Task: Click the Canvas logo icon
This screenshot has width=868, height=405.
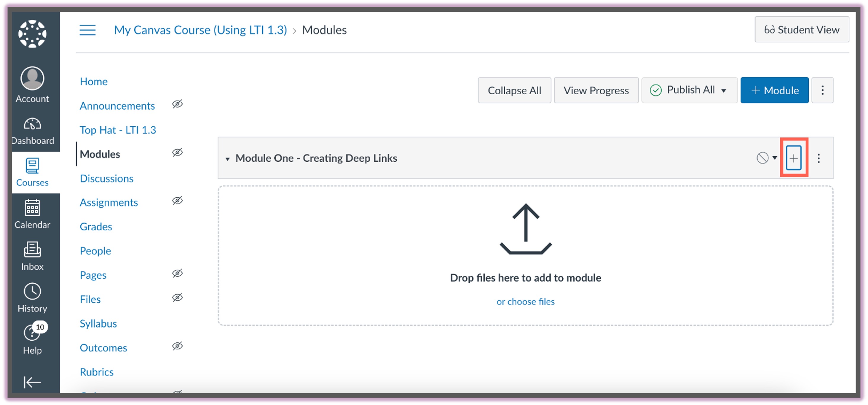Action: click(32, 34)
